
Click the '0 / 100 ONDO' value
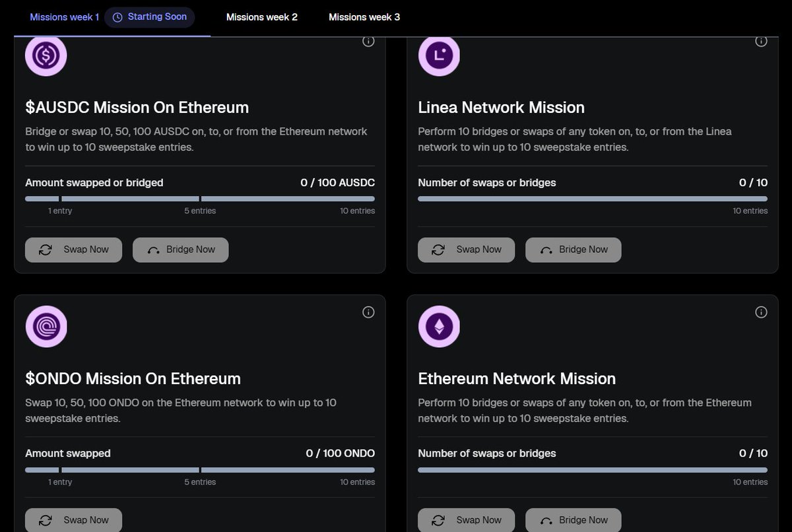(340, 453)
